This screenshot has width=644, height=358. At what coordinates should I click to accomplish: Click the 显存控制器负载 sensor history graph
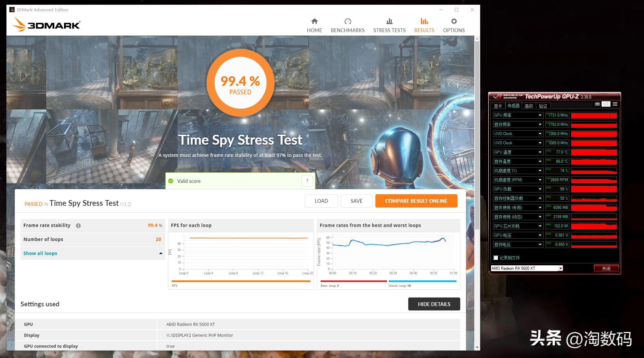click(x=594, y=198)
